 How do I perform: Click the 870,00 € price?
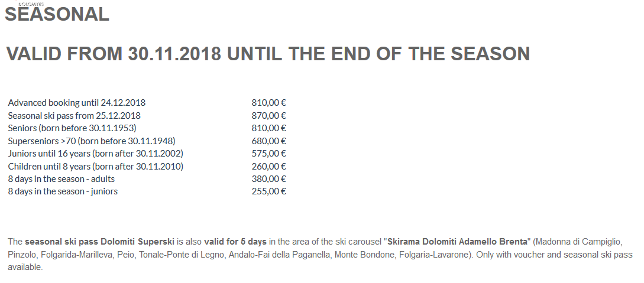[x=269, y=116]
